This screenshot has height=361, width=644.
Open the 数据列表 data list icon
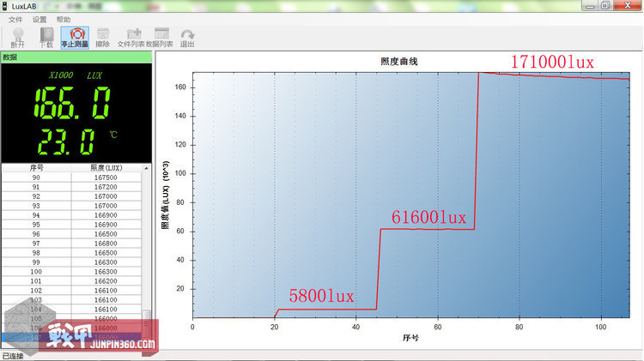tap(160, 38)
